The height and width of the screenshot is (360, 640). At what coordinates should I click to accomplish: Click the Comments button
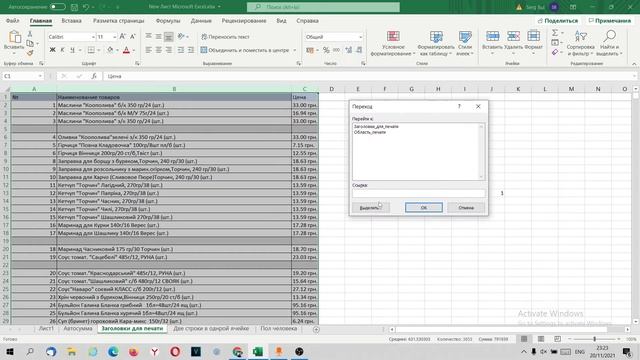click(610, 20)
